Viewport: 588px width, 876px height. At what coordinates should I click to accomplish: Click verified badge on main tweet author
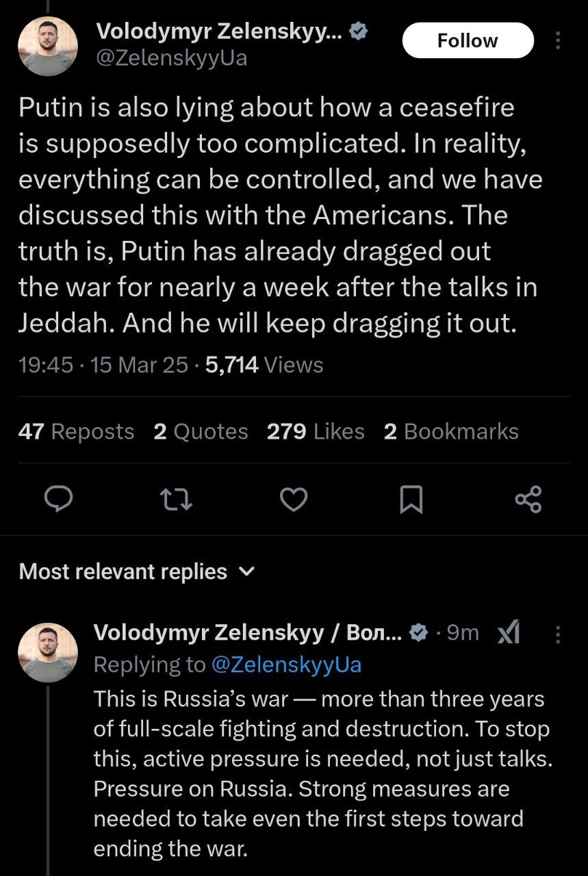click(x=358, y=31)
